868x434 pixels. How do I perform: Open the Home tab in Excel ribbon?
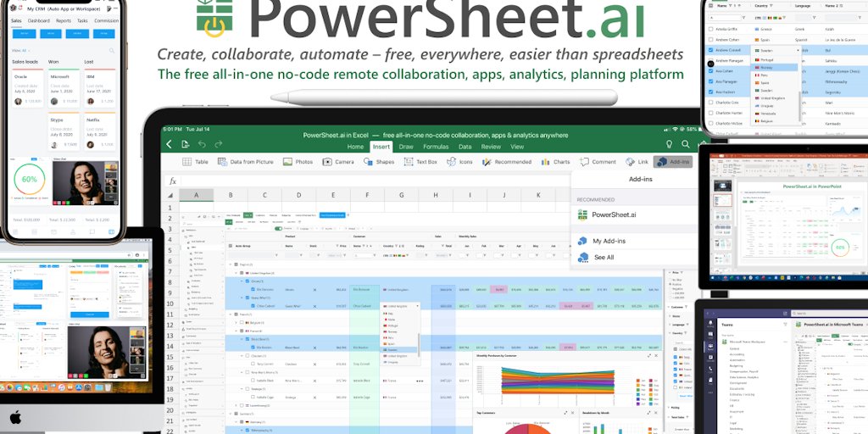tap(355, 147)
